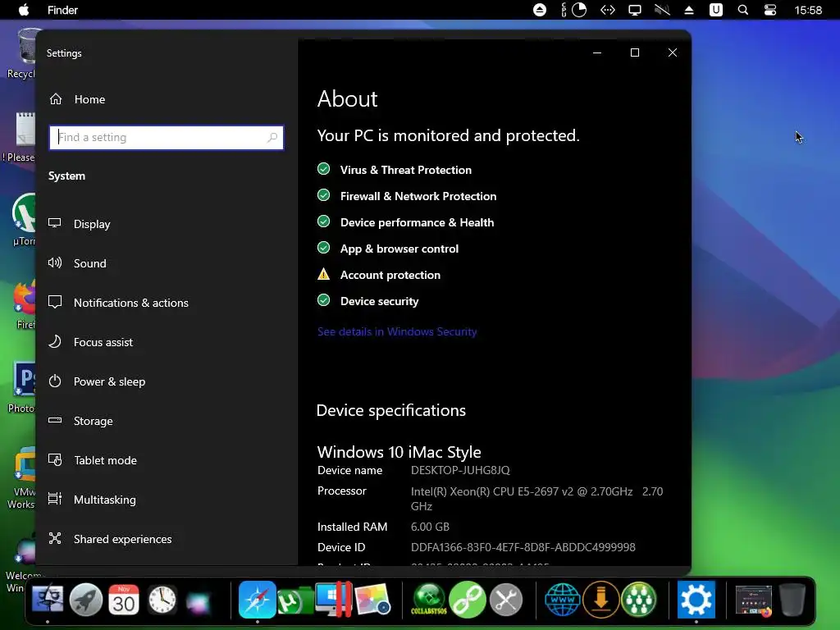Click green check beside Device performance & Health
Viewport: 840px width, 630px height.
click(x=323, y=221)
